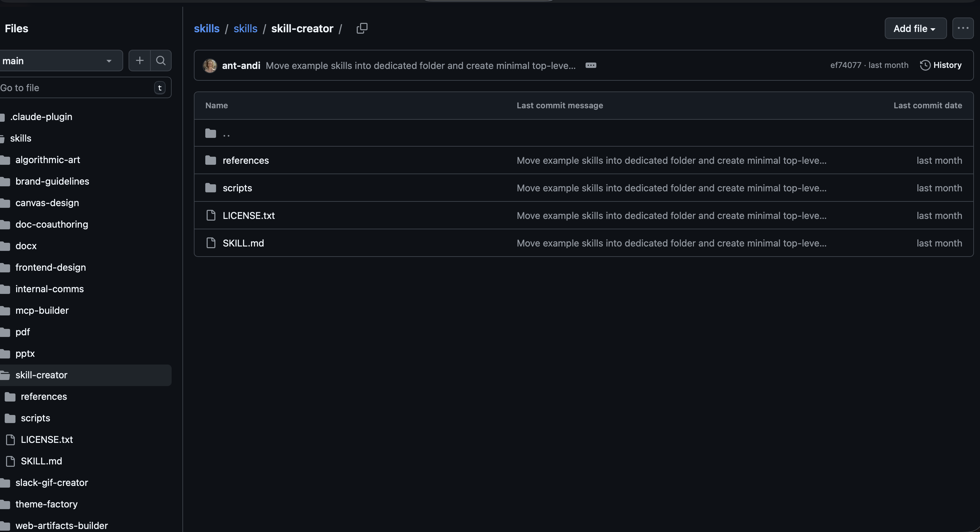Click the copy path icon
The image size is (980, 532).
click(x=362, y=28)
